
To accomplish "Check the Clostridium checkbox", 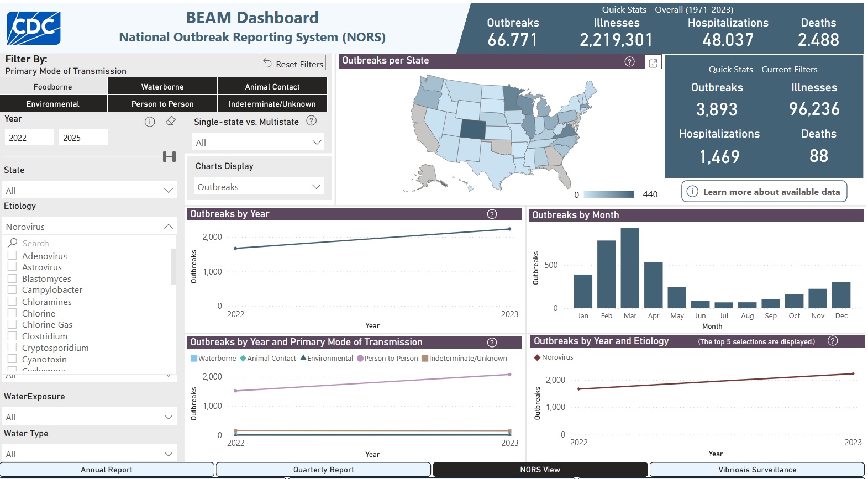I will point(12,335).
